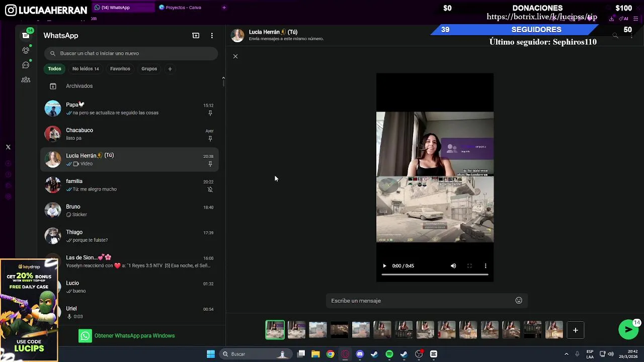644x362 pixels.
Task: Open File Explorer from the taskbar
Action: [x=315, y=354]
